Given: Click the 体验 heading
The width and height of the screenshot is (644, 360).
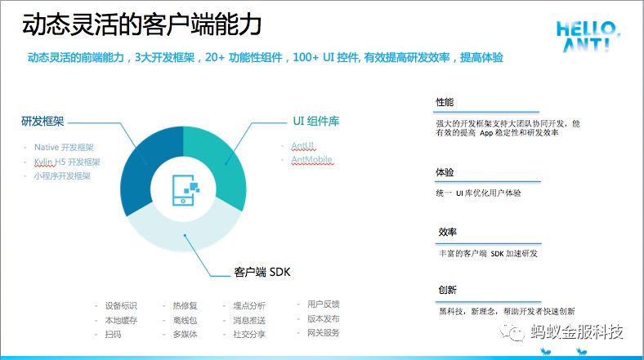Looking at the screenshot, I should (x=445, y=172).
